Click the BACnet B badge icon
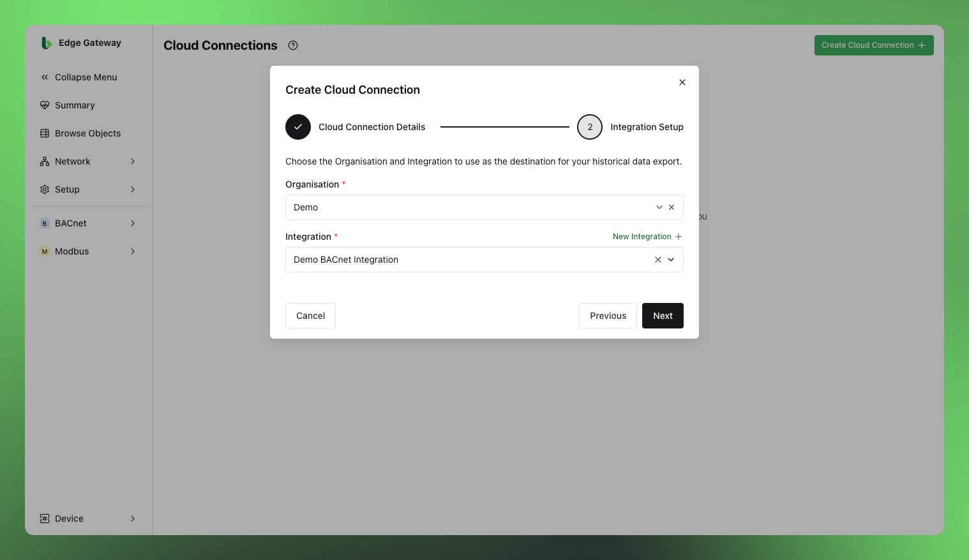969x560 pixels. [x=45, y=223]
